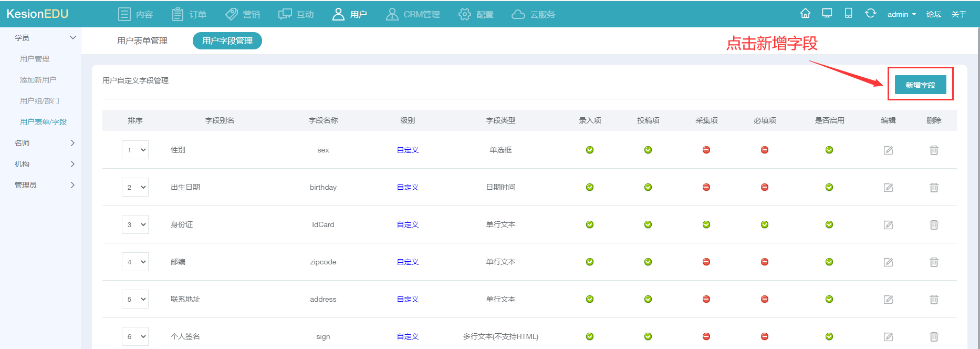Image resolution: width=980 pixels, height=349 pixels.
Task: Toggle enabled status for IdCard field
Action: tap(829, 225)
